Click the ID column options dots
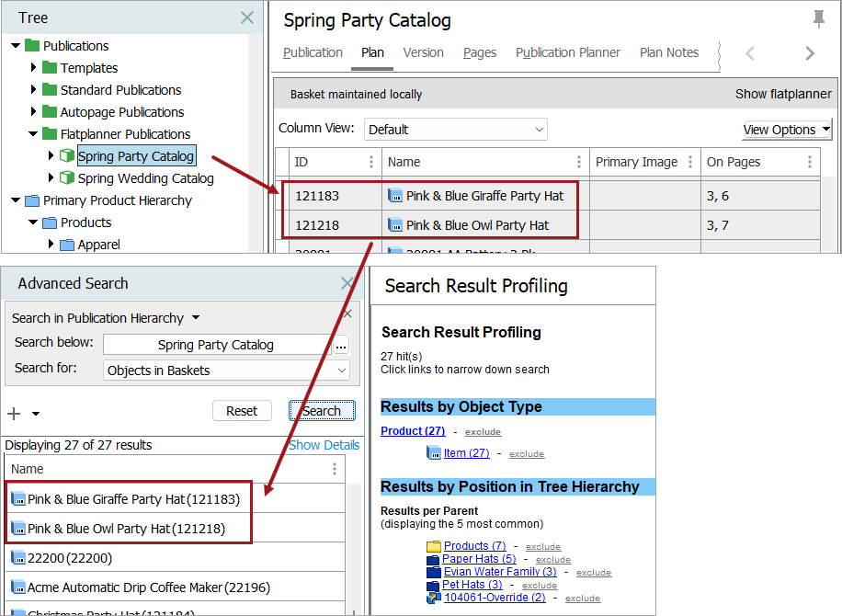The image size is (842, 616). tap(371, 162)
